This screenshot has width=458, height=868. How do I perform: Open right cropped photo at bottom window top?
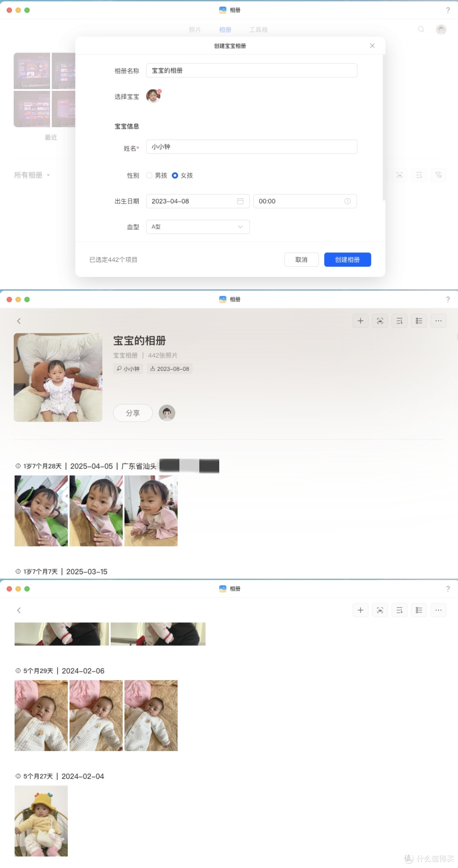tap(158, 634)
